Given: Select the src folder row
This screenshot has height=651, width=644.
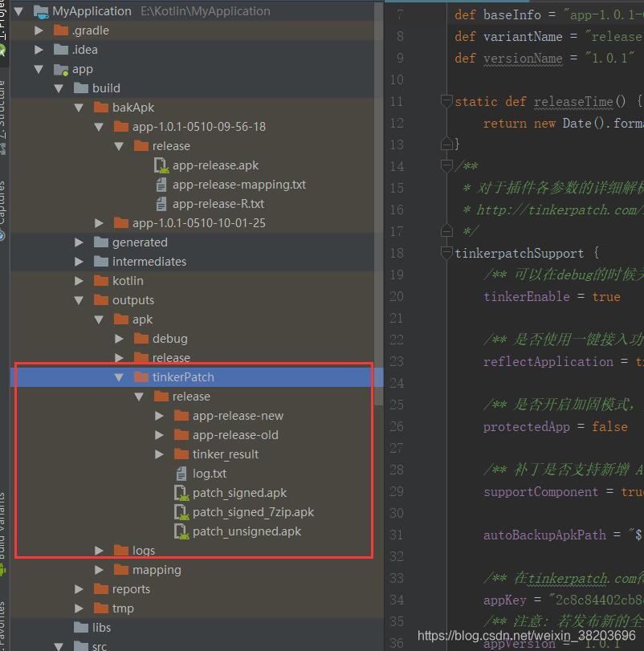Looking at the screenshot, I should pyautogui.click(x=197, y=646).
